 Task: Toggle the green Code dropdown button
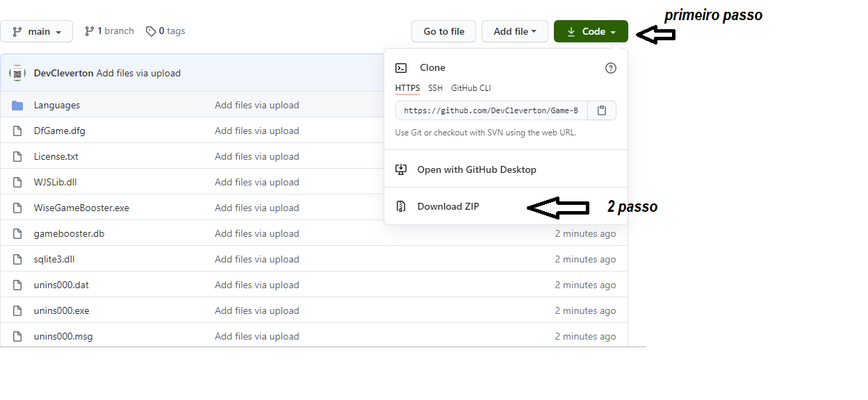[x=591, y=31]
